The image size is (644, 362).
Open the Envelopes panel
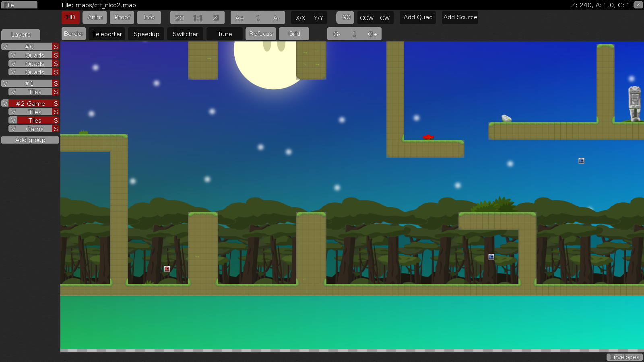(x=624, y=357)
